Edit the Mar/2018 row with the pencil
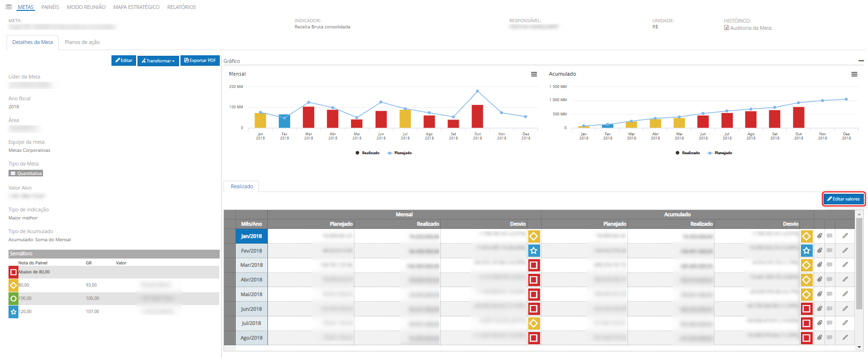Image resolution: width=868 pixels, height=358 pixels. [845, 264]
